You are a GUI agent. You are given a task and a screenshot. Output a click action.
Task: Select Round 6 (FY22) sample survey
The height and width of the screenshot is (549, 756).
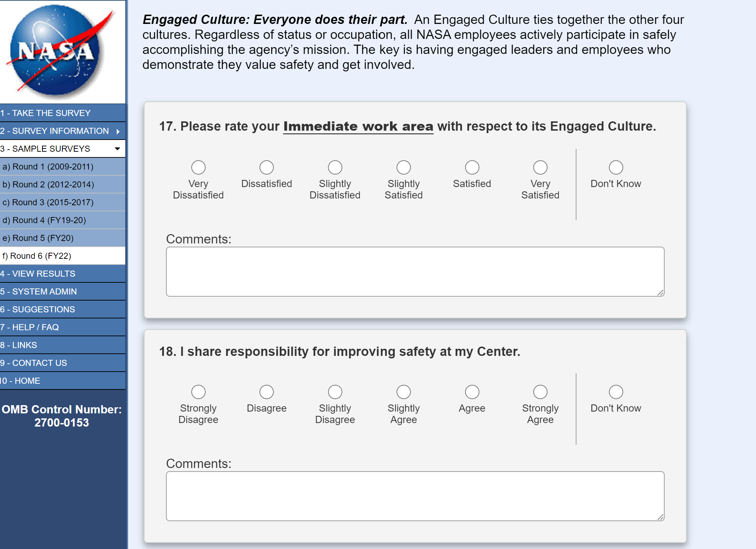pyautogui.click(x=37, y=256)
